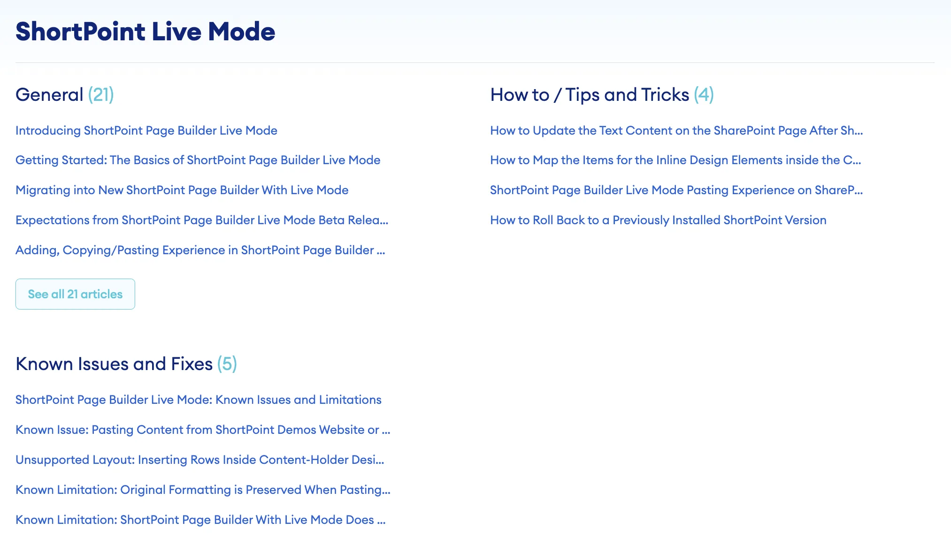Open Unsupported Layout: Inserting Rows article
951x560 pixels.
click(x=200, y=460)
